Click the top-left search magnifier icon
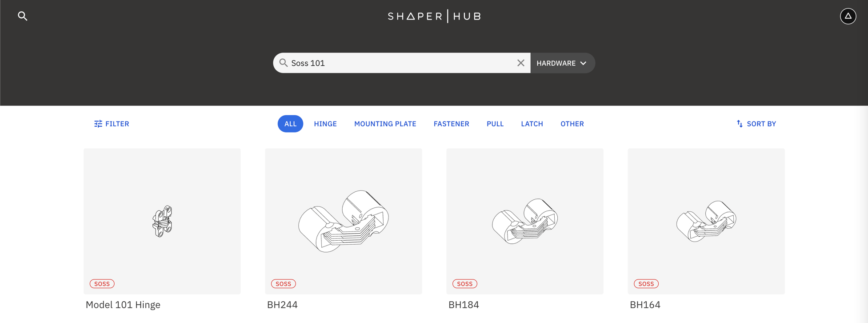 pos(23,16)
